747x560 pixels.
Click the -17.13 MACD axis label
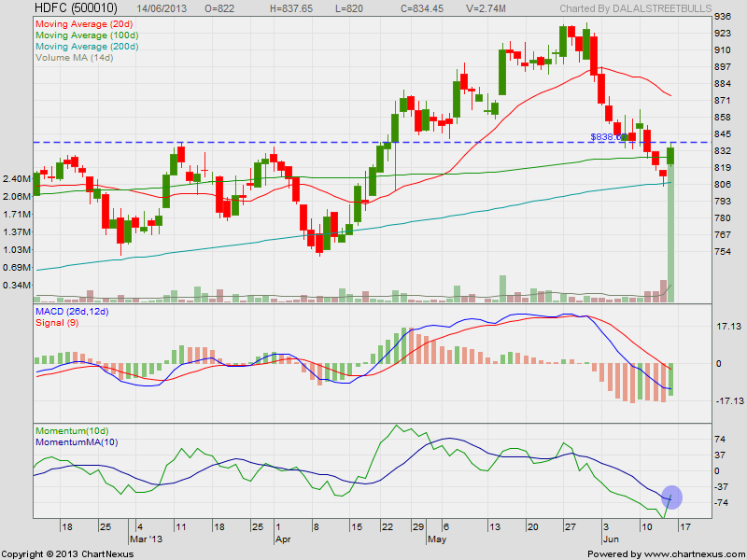pos(730,401)
